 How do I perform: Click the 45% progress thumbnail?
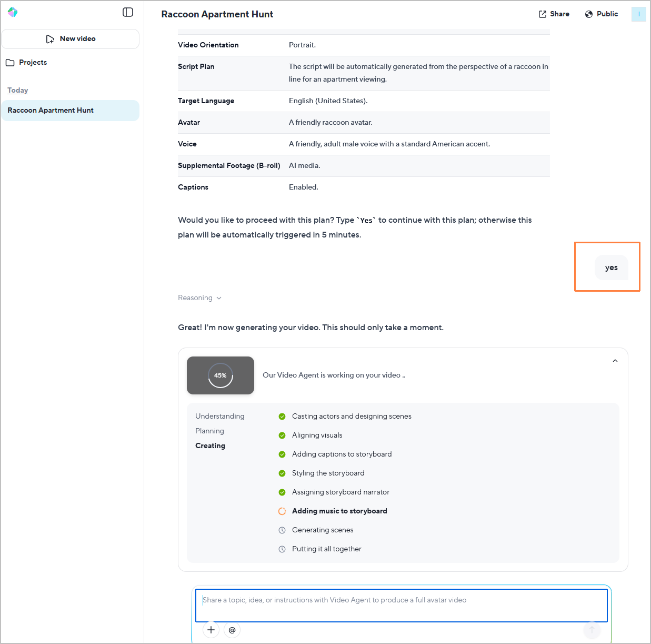click(x=221, y=375)
